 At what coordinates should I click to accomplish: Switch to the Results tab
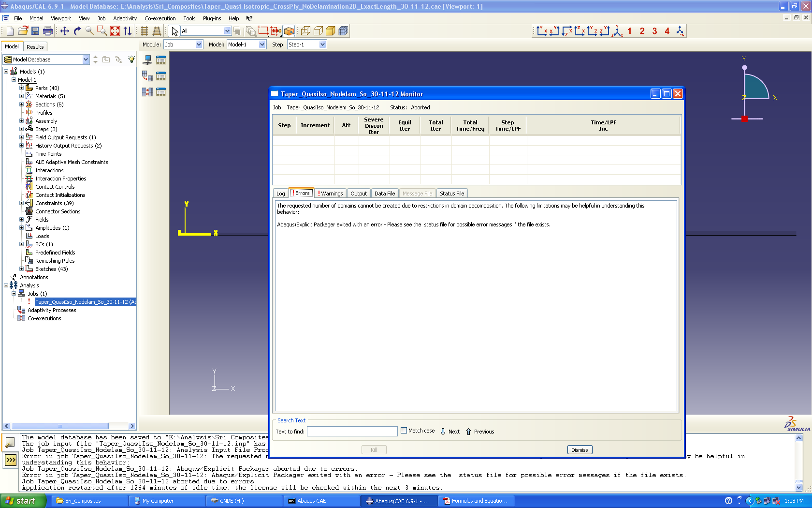(x=35, y=47)
